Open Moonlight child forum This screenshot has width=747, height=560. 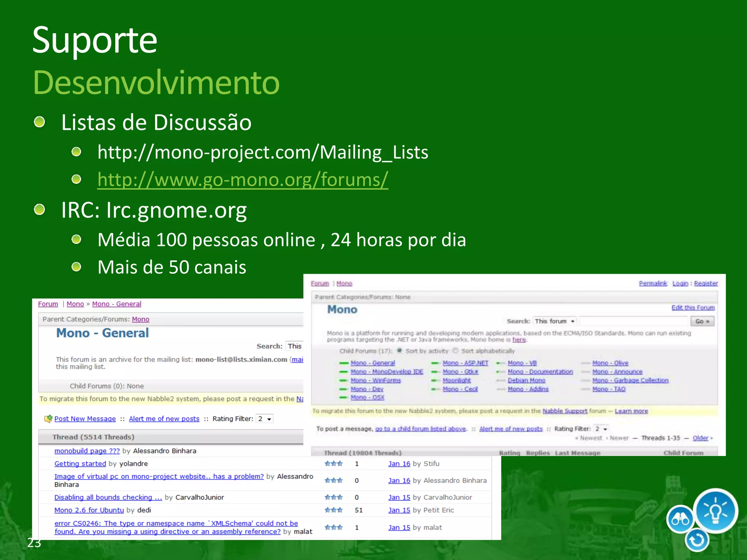coord(457,380)
